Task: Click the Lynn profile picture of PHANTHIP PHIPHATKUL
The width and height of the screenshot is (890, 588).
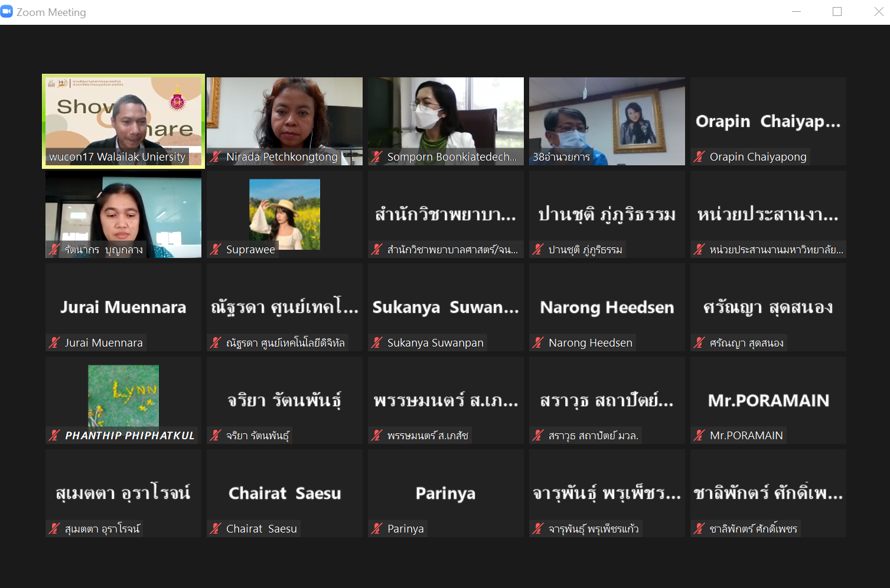Action: click(123, 395)
